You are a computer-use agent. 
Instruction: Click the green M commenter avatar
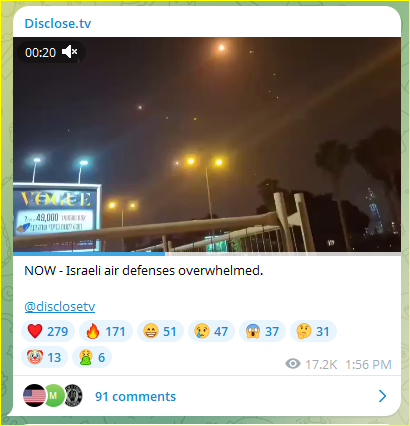pos(53,396)
